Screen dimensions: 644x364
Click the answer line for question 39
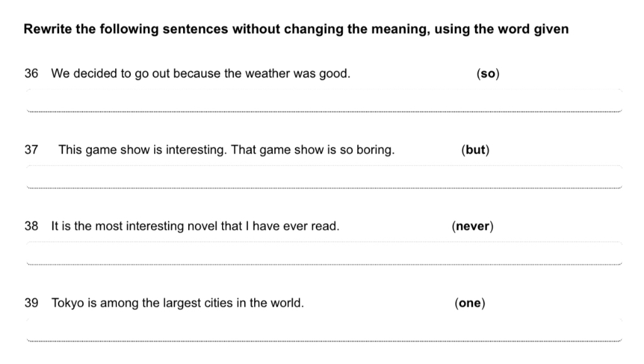pos(324,330)
